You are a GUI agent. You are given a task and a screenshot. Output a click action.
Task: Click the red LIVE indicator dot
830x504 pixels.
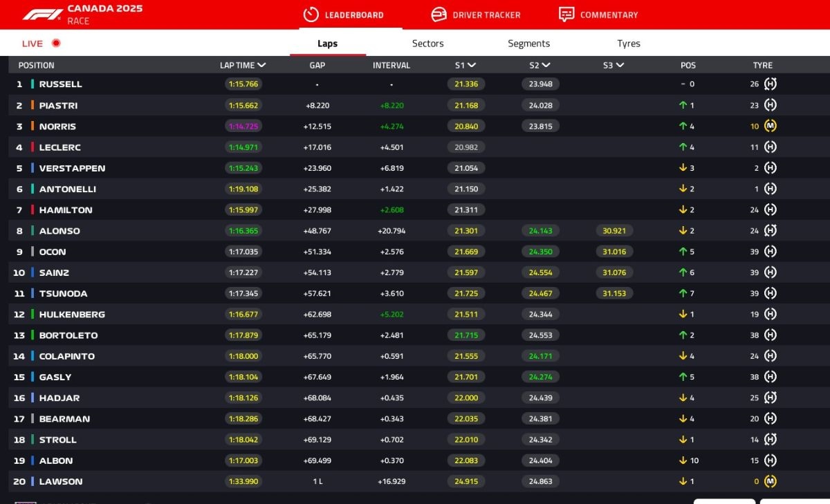coord(56,43)
